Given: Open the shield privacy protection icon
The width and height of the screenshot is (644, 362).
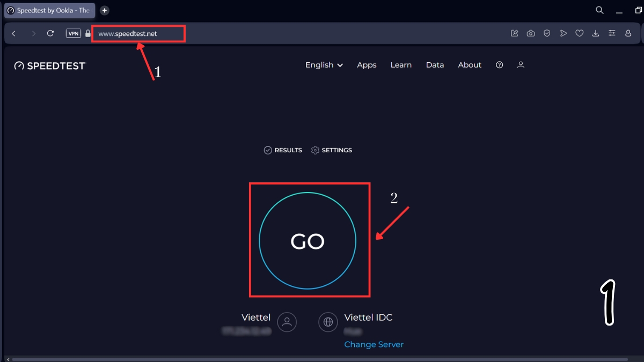Looking at the screenshot, I should [x=547, y=33].
